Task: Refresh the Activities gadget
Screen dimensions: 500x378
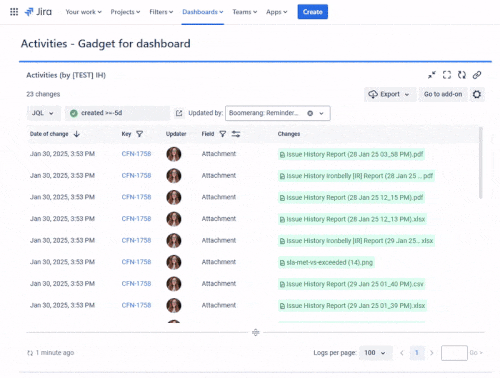Action: [x=462, y=75]
